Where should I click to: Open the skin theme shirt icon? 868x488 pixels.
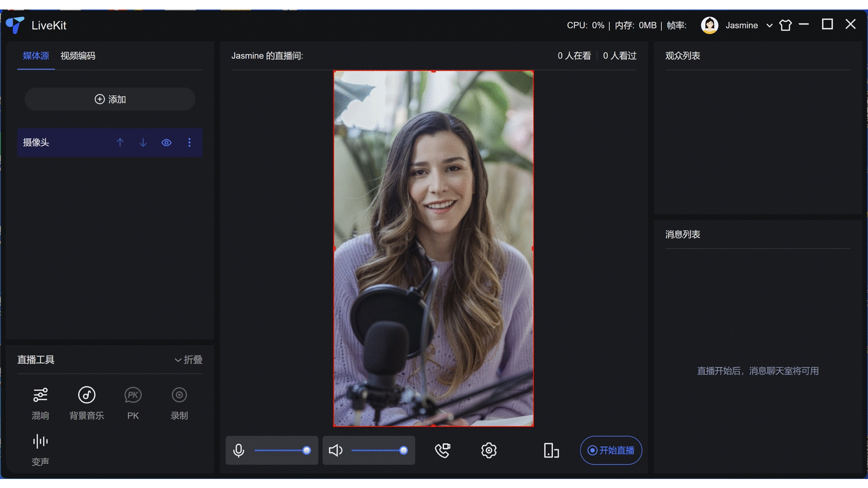786,25
